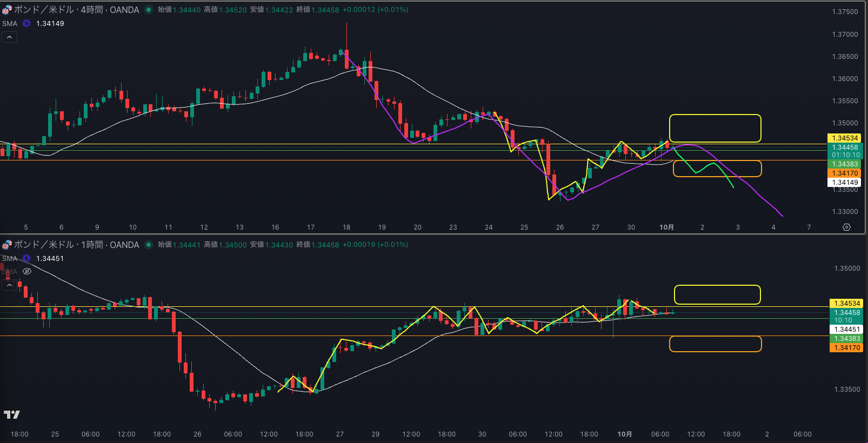
Task: Click the SMA refresh icon in upper chart
Action: [x=26, y=24]
